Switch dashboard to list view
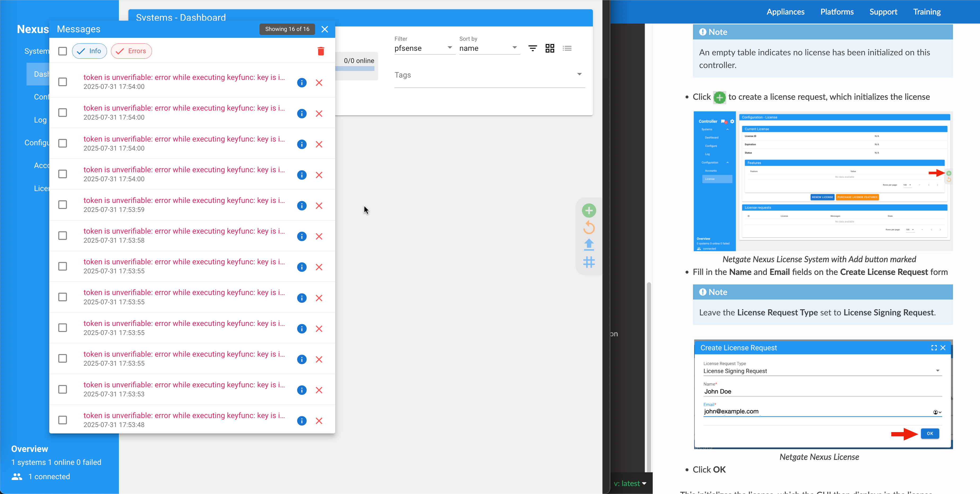The image size is (980, 494). tap(567, 48)
